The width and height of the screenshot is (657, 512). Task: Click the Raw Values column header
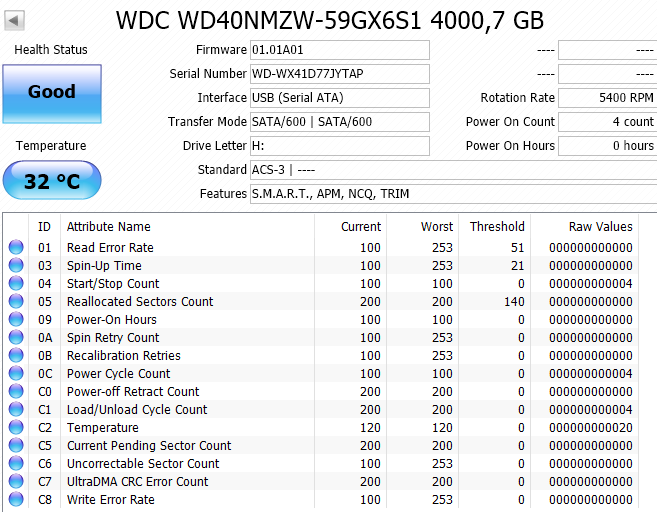600,227
